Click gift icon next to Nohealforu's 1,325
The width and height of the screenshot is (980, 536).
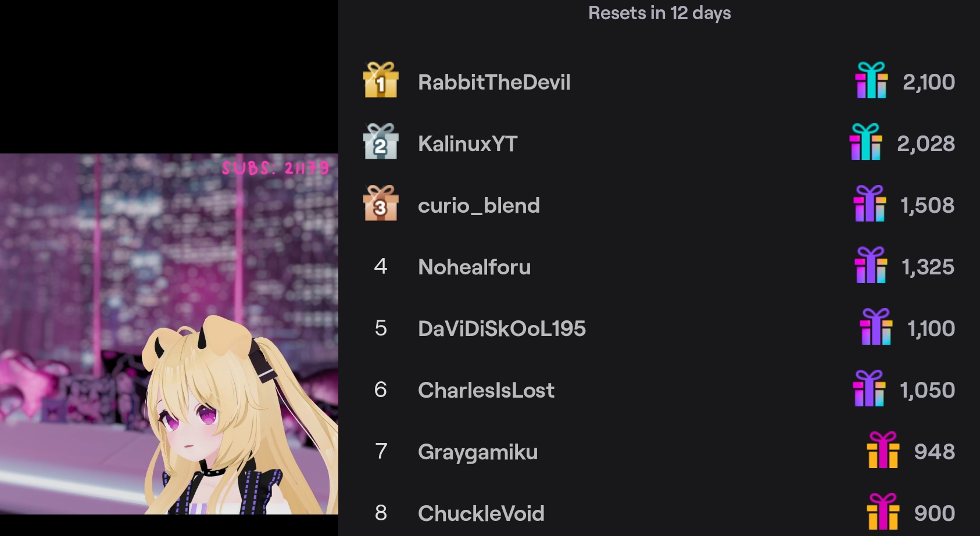click(871, 265)
